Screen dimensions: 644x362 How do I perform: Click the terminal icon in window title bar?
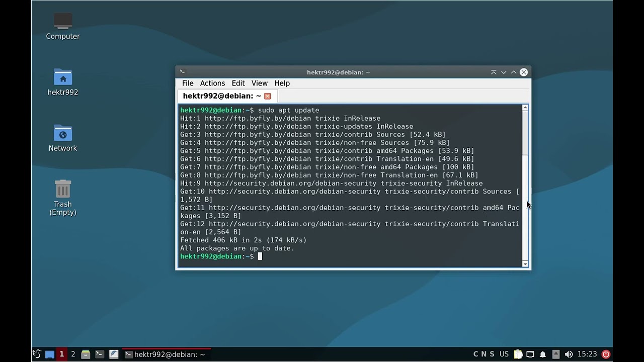(x=182, y=72)
